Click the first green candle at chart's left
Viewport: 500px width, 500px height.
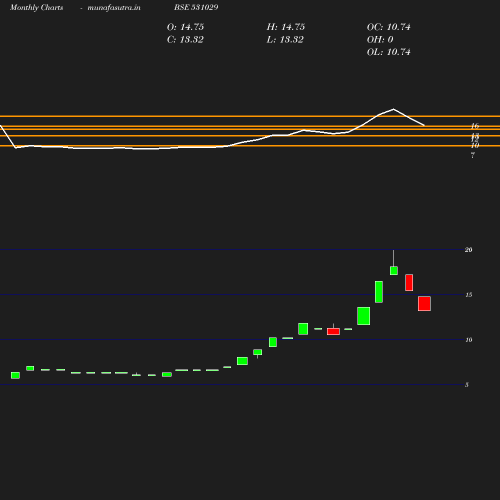(15, 375)
